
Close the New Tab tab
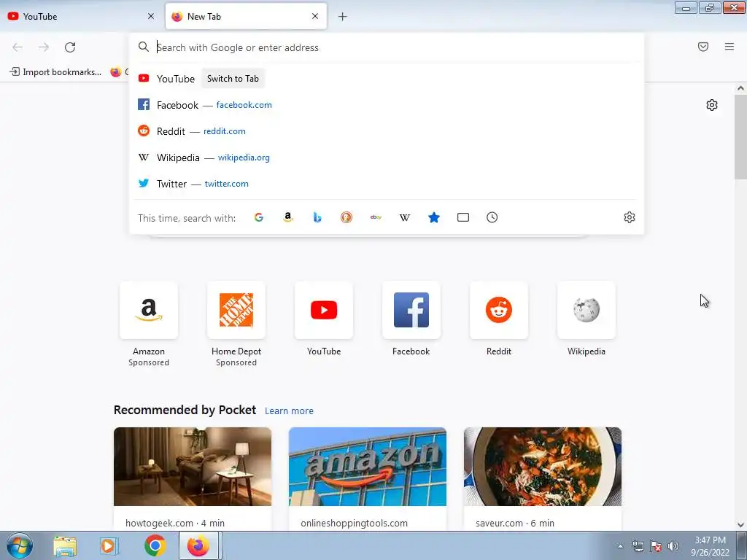pyautogui.click(x=315, y=16)
